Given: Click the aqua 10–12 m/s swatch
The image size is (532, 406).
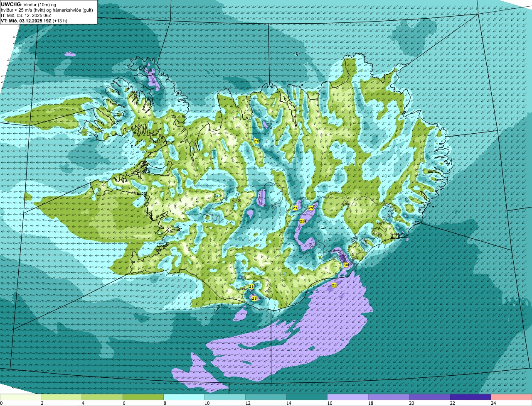Looking at the screenshot, I should pos(225,397).
